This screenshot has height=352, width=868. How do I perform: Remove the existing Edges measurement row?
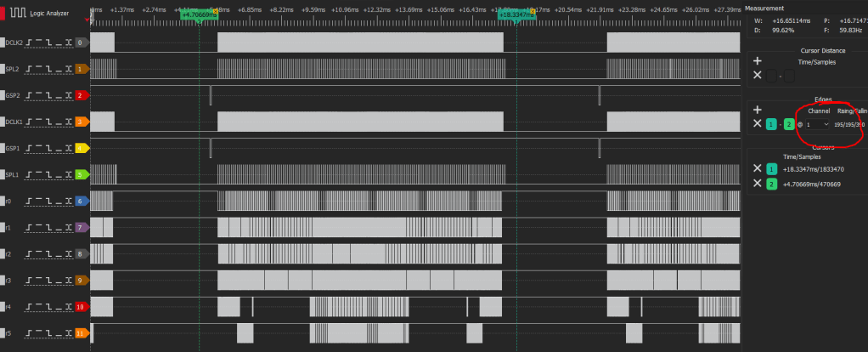(758, 124)
